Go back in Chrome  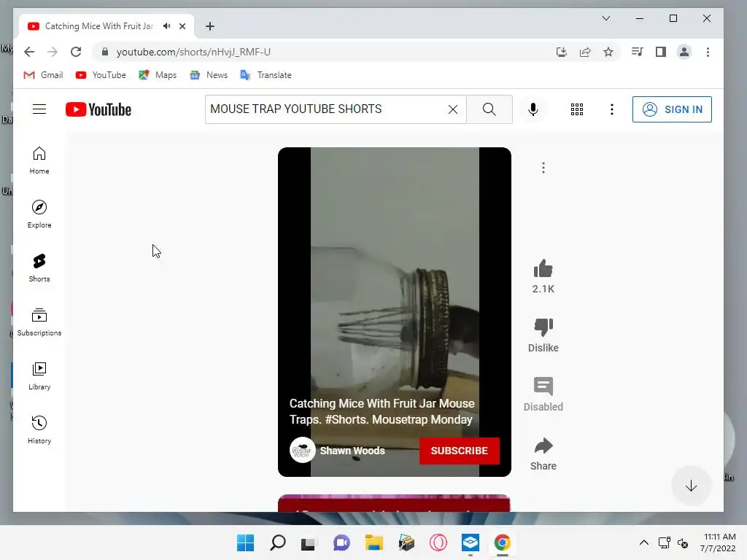click(29, 52)
